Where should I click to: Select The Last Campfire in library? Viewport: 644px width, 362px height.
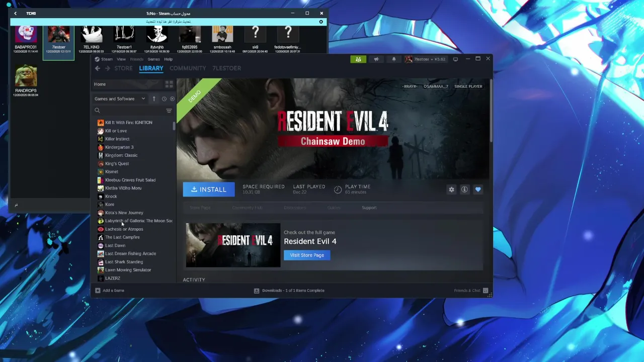click(x=122, y=237)
